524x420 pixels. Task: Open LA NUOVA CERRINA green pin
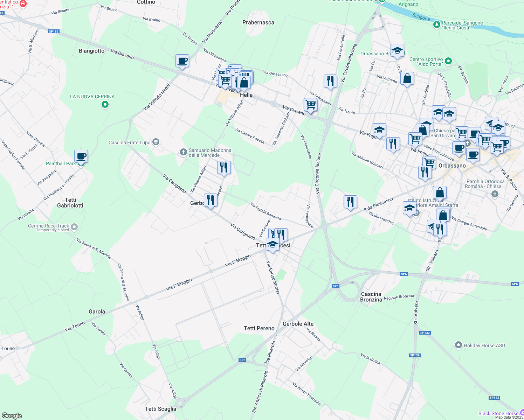click(105, 104)
